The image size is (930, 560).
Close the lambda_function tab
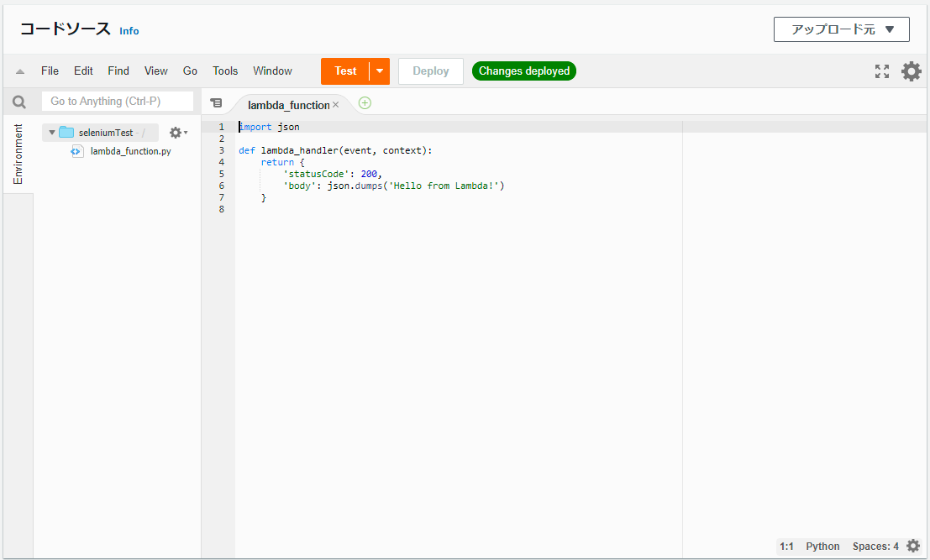pyautogui.click(x=336, y=105)
